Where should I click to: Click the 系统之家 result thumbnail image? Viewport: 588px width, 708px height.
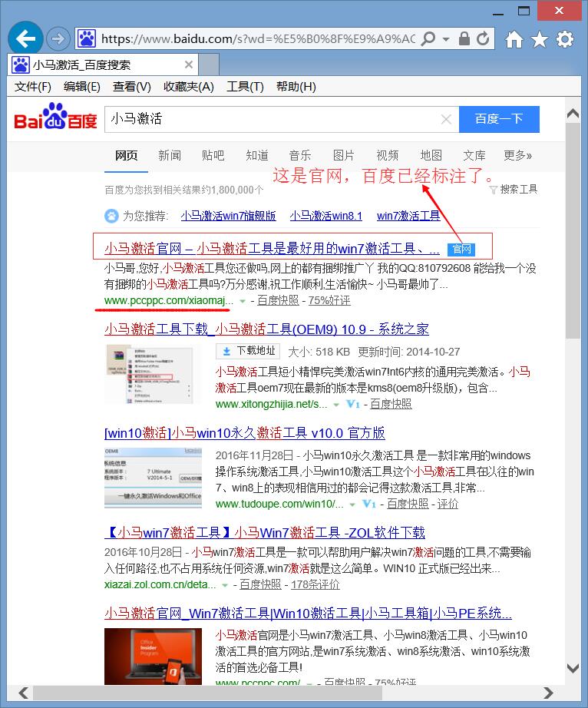pos(153,374)
